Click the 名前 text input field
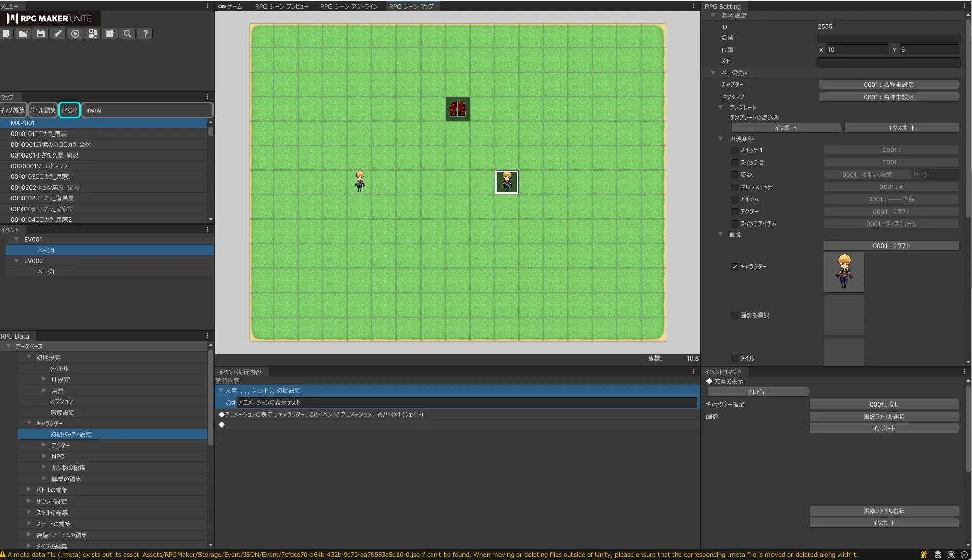 pyautogui.click(x=888, y=38)
